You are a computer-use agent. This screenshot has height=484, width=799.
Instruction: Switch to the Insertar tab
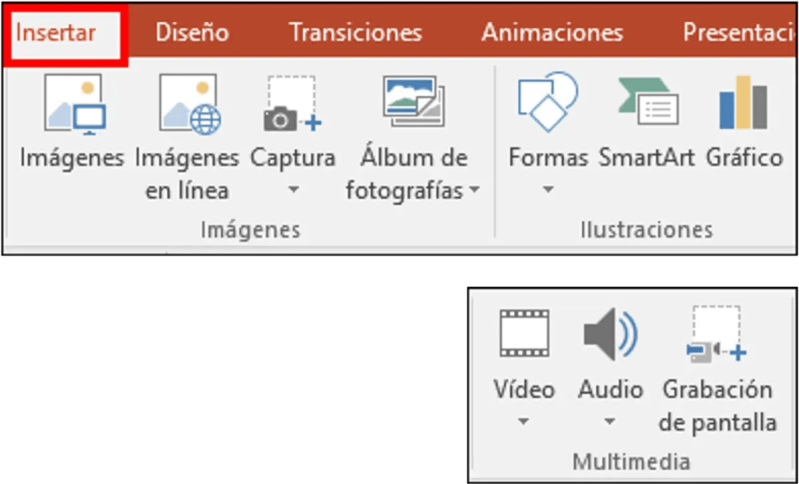tap(56, 33)
